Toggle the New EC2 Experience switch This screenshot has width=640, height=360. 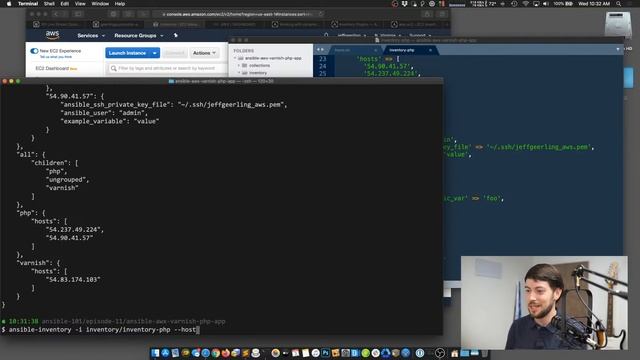pos(34,51)
